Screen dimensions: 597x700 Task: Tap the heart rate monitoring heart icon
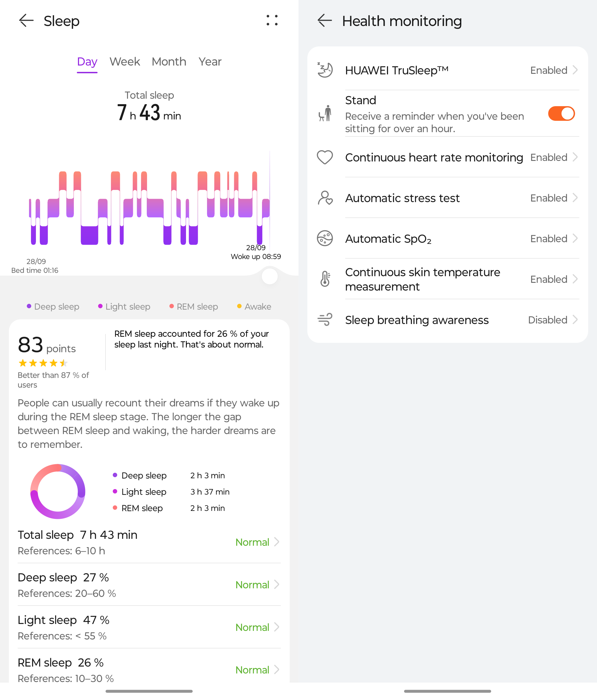(x=325, y=157)
